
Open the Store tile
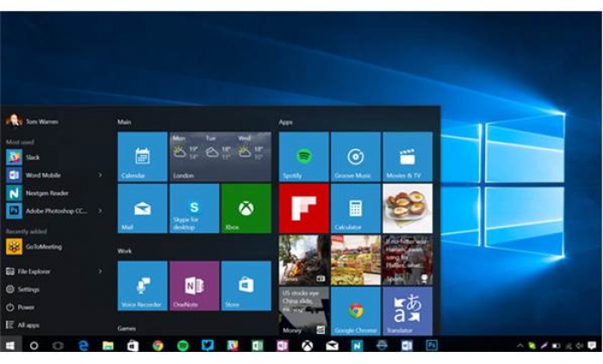pyautogui.click(x=246, y=286)
